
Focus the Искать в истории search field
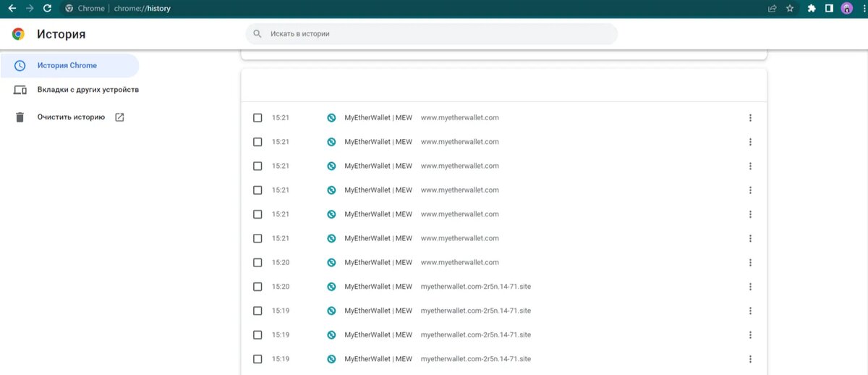(x=432, y=34)
